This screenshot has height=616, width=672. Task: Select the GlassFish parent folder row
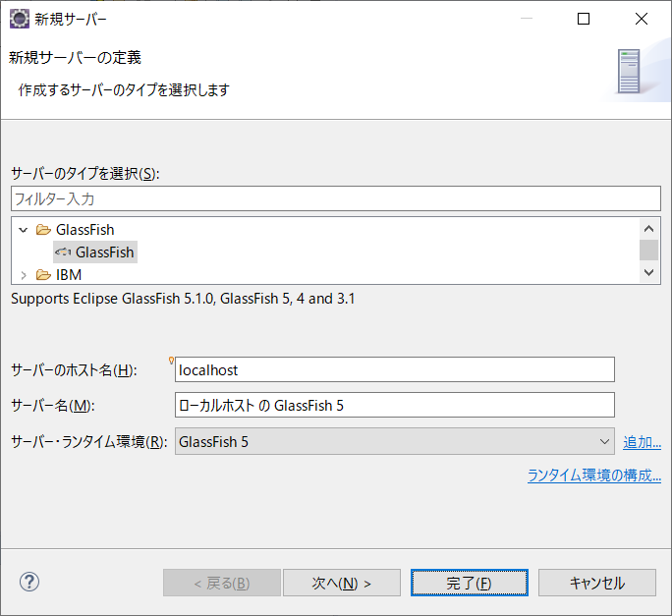(x=84, y=230)
